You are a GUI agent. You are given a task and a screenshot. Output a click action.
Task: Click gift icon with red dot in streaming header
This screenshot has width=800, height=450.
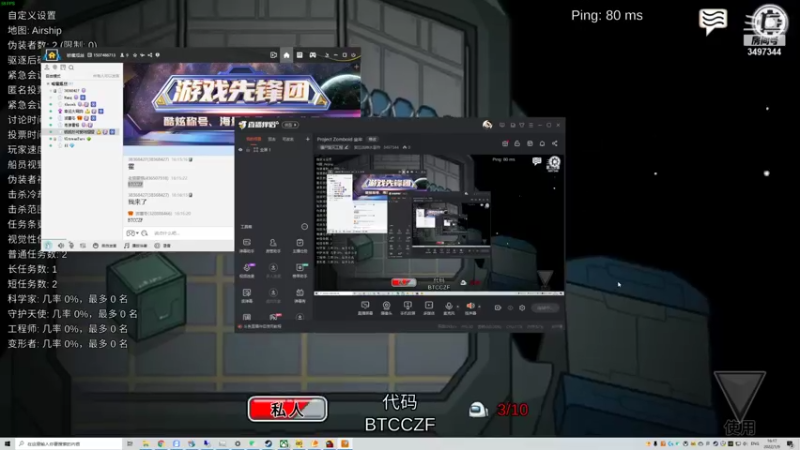click(x=505, y=143)
